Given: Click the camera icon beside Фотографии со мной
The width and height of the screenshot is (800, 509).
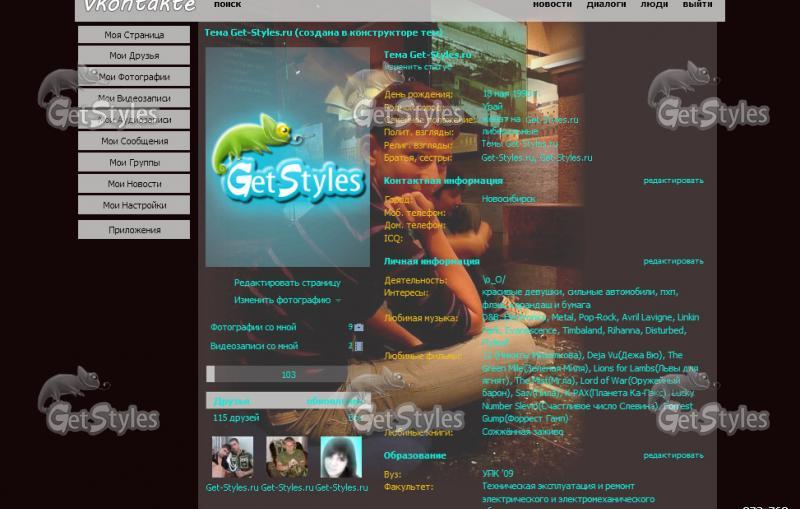Looking at the screenshot, I should coord(359,327).
